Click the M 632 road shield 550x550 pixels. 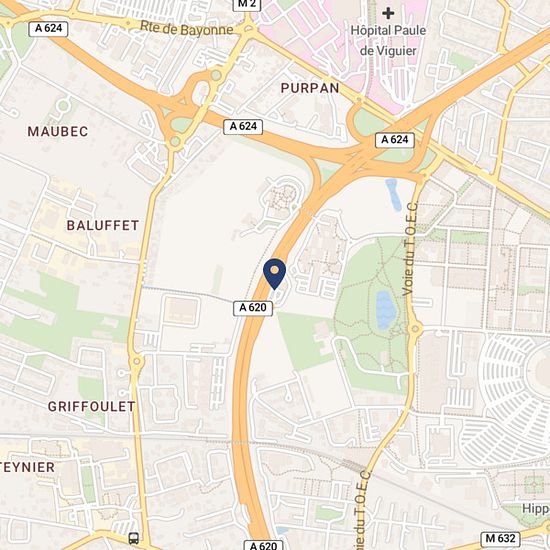pos(500,538)
